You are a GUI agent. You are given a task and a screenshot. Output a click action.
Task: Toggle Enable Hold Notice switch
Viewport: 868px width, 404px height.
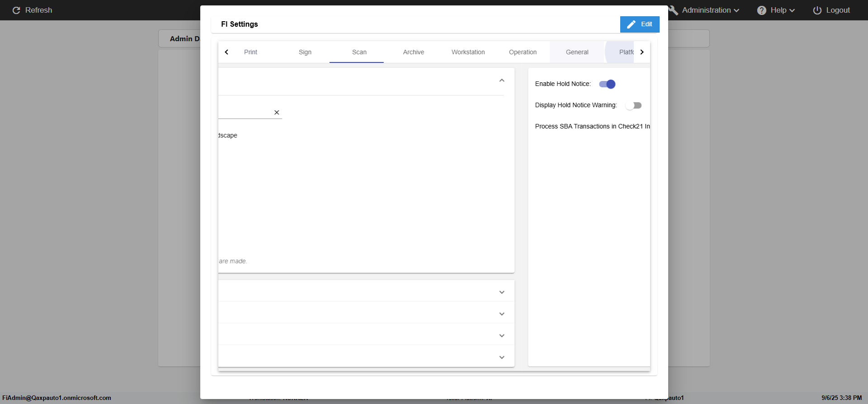(x=607, y=84)
